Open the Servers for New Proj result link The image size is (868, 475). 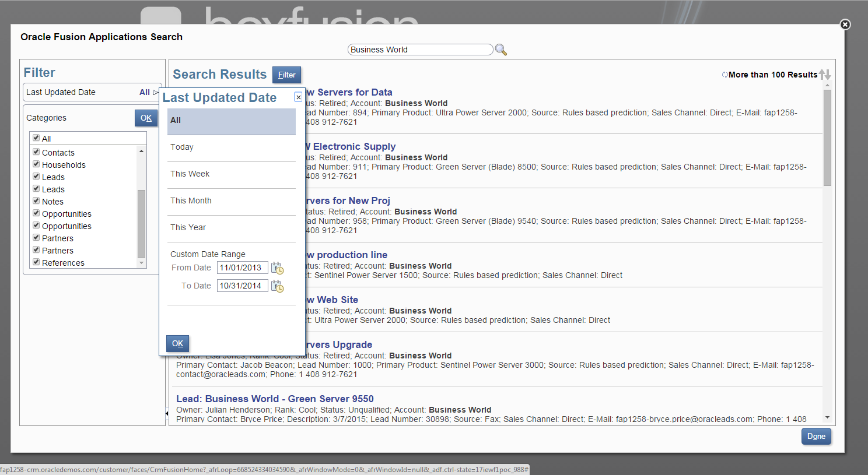347,200
